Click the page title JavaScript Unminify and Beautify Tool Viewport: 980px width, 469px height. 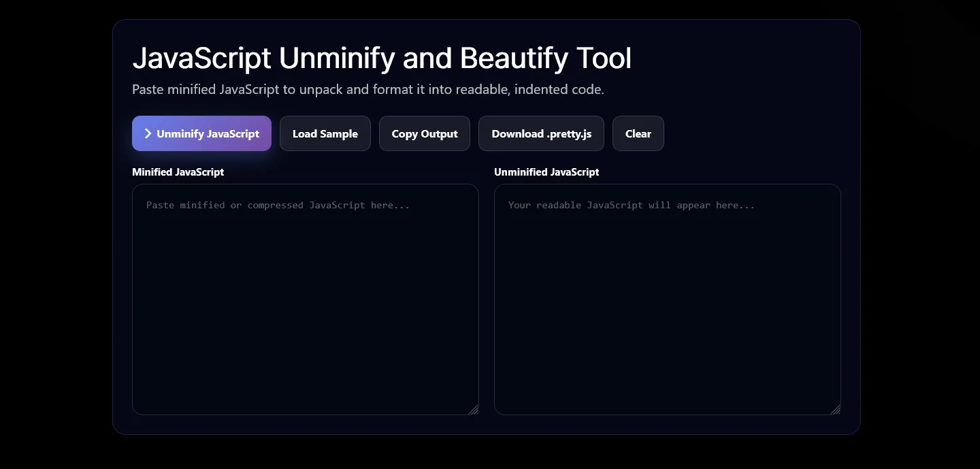[x=382, y=58]
